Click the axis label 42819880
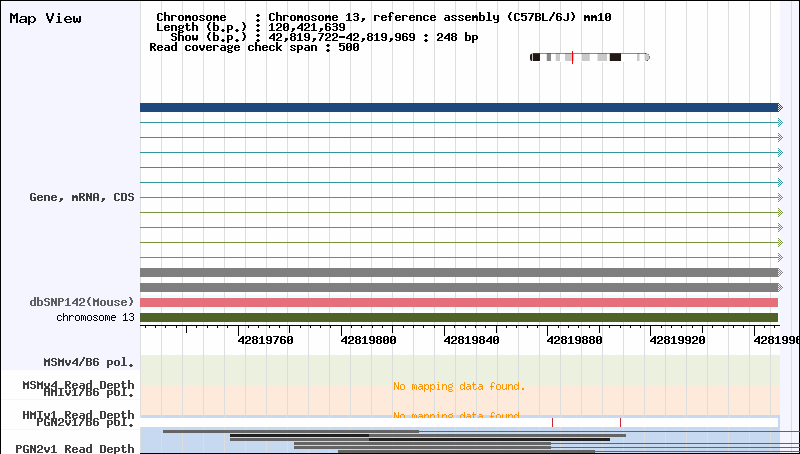800x454 pixels. tap(574, 340)
